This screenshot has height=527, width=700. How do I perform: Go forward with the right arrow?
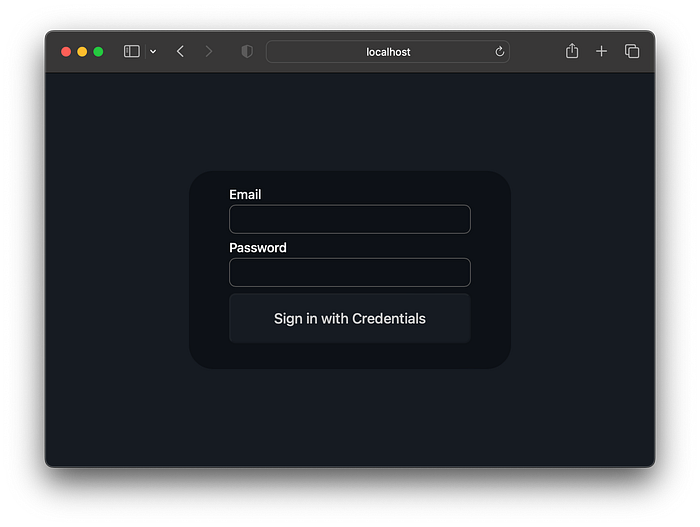(208, 51)
